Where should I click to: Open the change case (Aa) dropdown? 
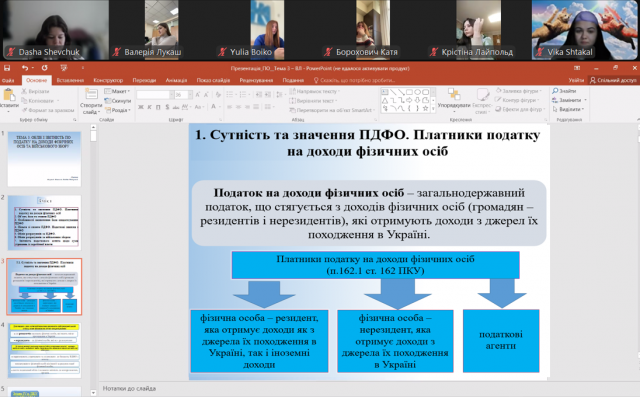click(x=199, y=107)
